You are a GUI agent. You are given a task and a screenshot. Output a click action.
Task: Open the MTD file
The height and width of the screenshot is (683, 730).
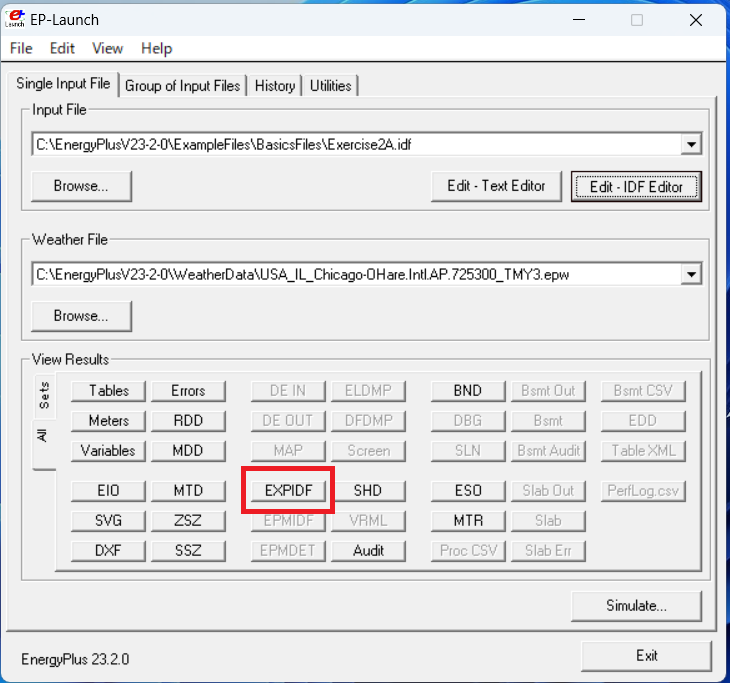[188, 491]
